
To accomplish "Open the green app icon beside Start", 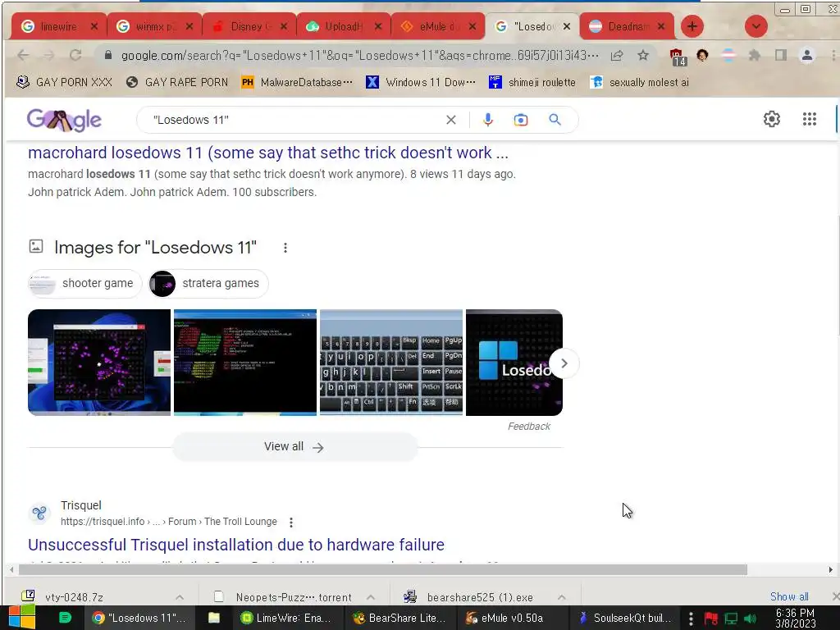I will [65, 618].
